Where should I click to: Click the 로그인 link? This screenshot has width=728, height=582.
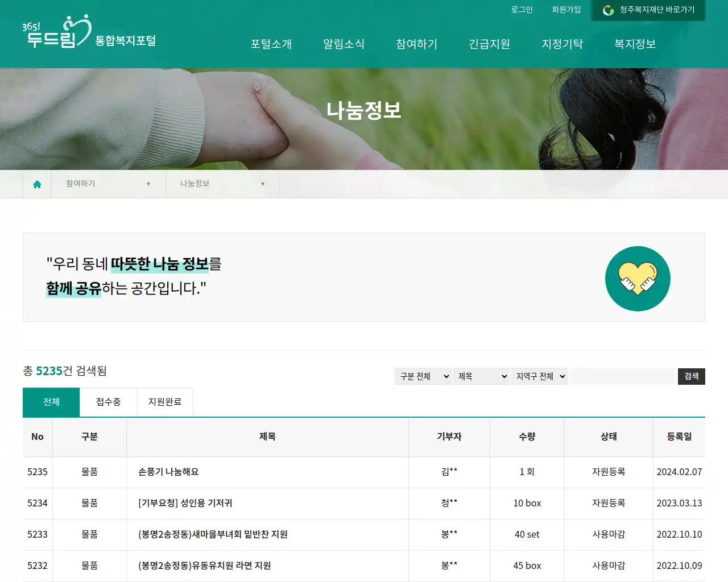point(522,10)
